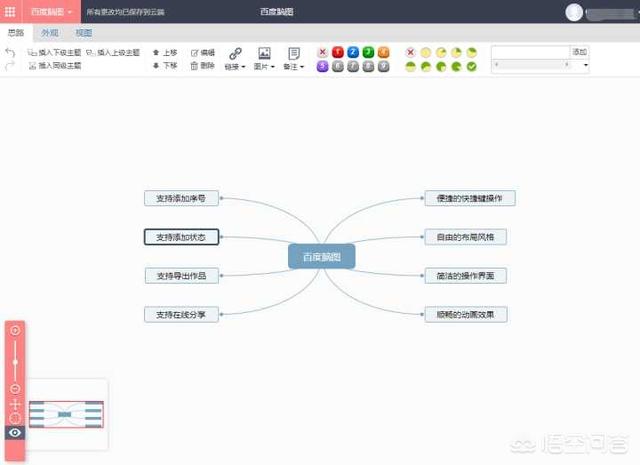Select the 支持导出作品 node
This screenshot has width=640, height=465.
(x=182, y=276)
